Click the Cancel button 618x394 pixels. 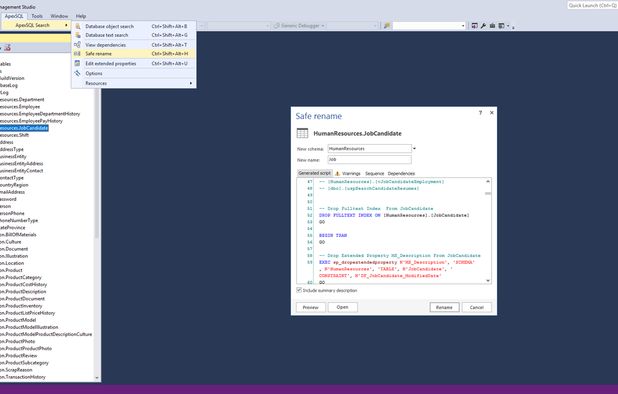pos(477,307)
